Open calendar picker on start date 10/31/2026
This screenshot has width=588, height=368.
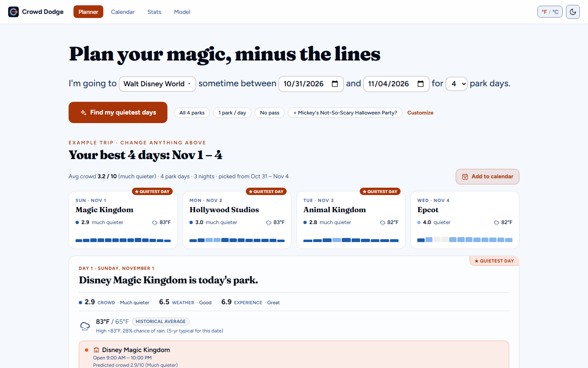335,84
